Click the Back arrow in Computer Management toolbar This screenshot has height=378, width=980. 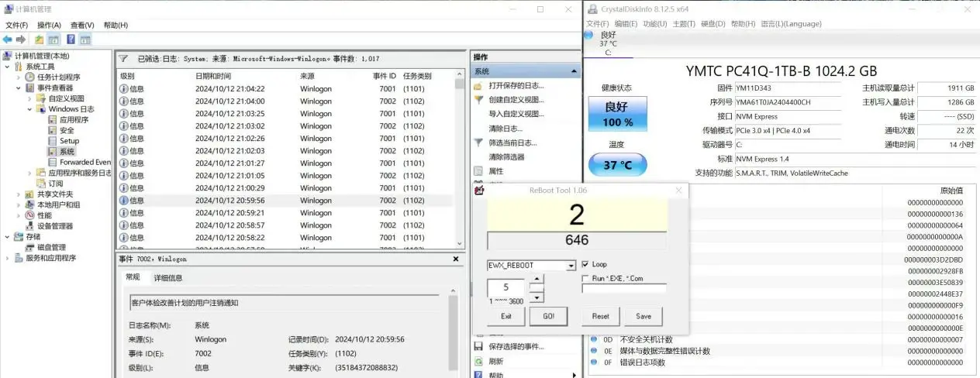click(x=7, y=40)
